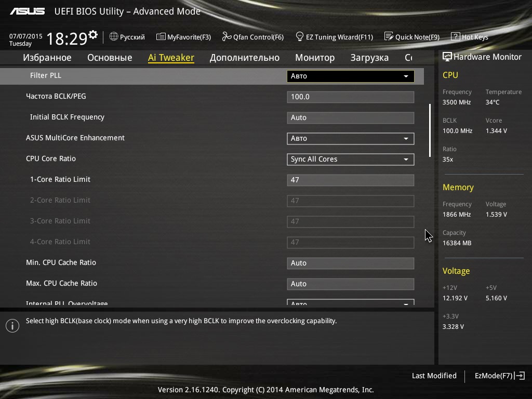Open the clock settings gear icon

point(93,35)
